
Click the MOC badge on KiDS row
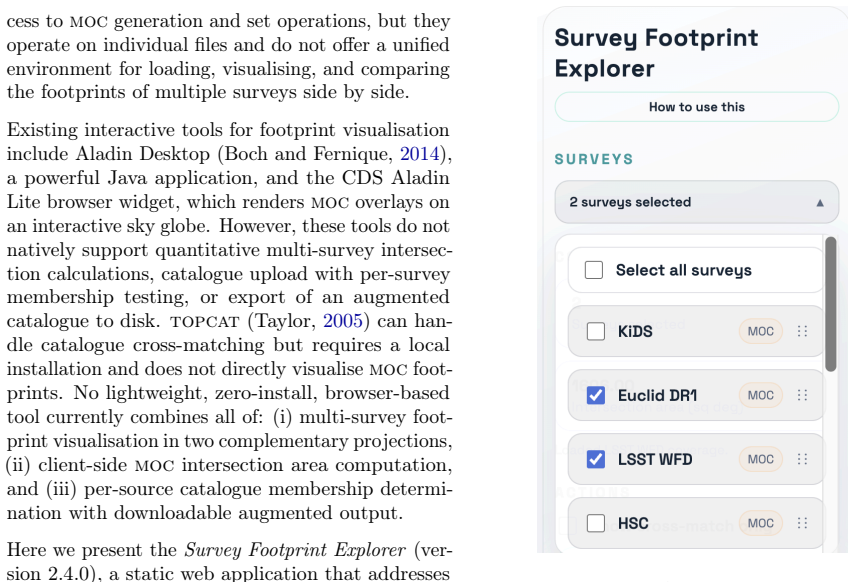[760, 331]
